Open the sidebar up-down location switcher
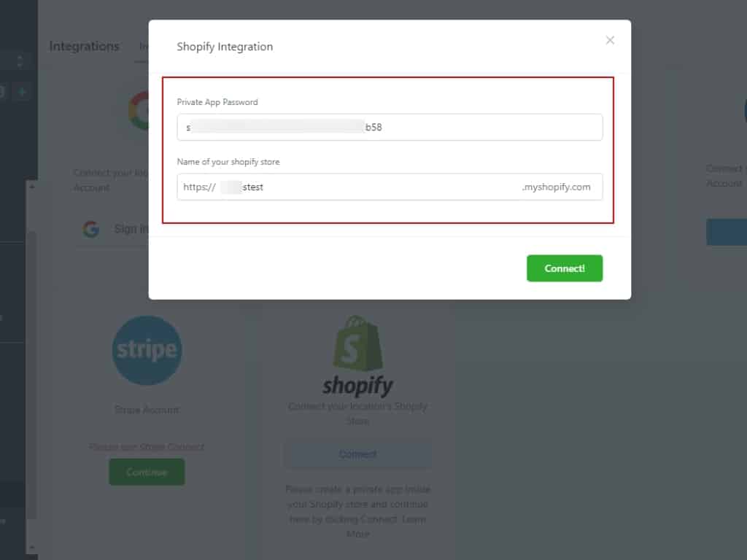 point(20,61)
